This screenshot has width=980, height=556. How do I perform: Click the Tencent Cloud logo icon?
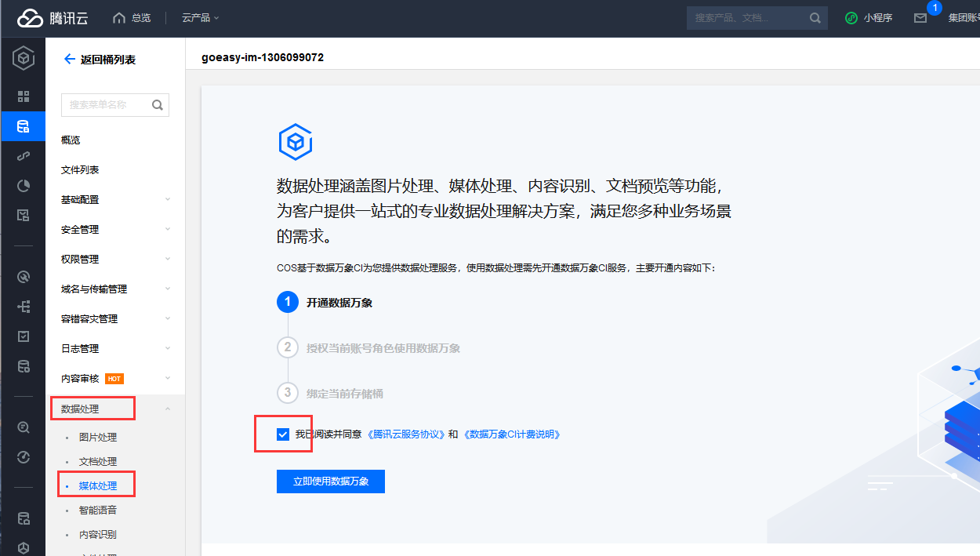(30, 18)
